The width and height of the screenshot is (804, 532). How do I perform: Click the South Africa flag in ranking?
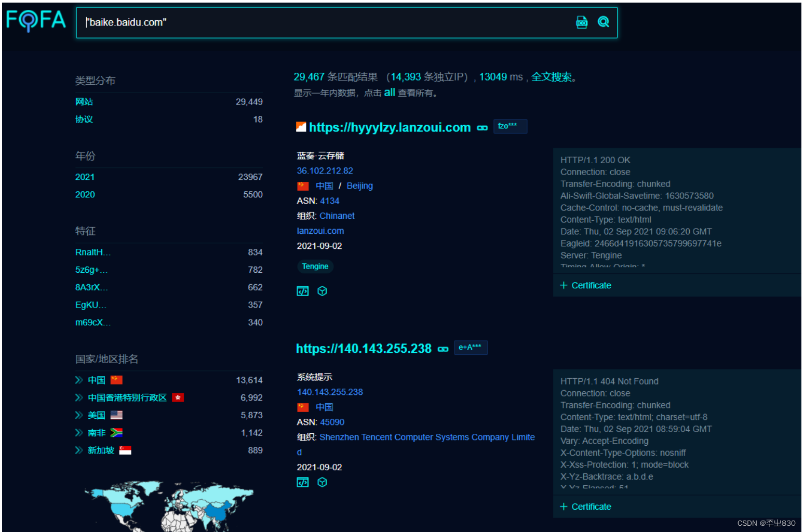coord(116,433)
